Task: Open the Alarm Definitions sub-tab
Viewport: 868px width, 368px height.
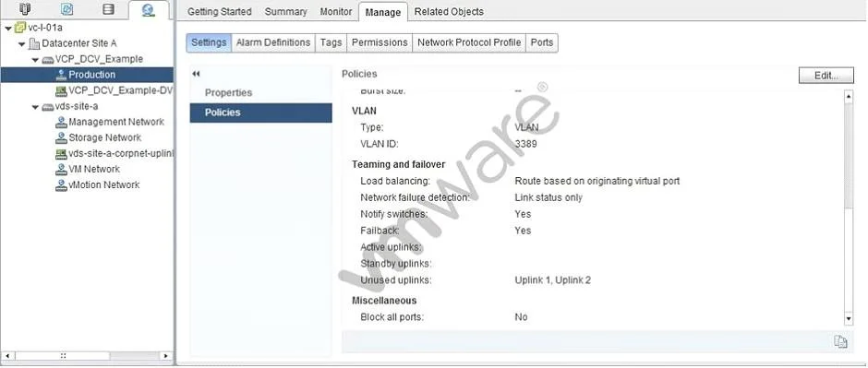Action: coord(273,42)
